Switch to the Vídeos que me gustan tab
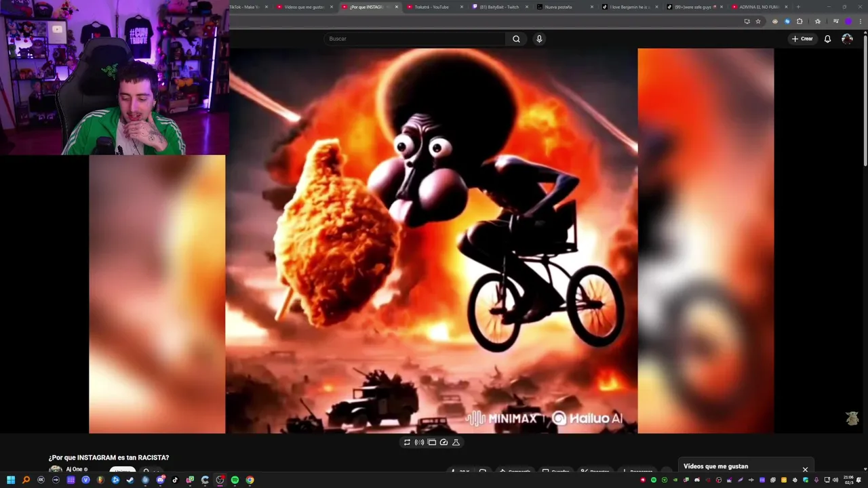 click(303, 7)
